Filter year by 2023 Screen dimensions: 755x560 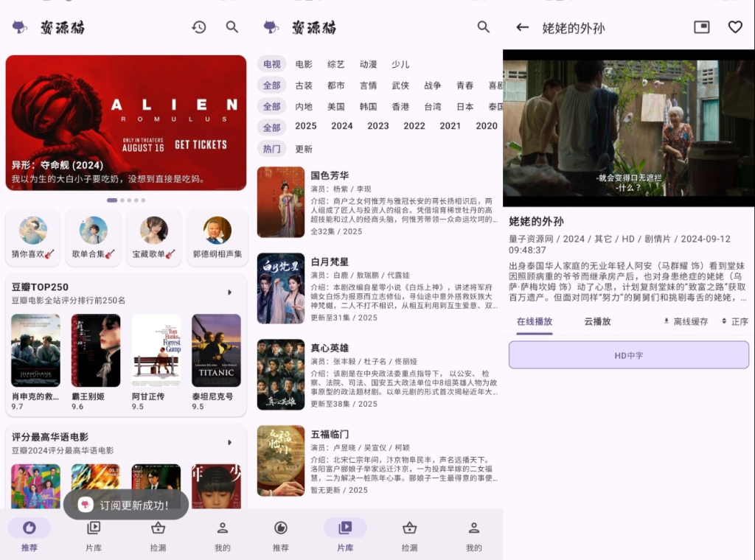coord(378,125)
